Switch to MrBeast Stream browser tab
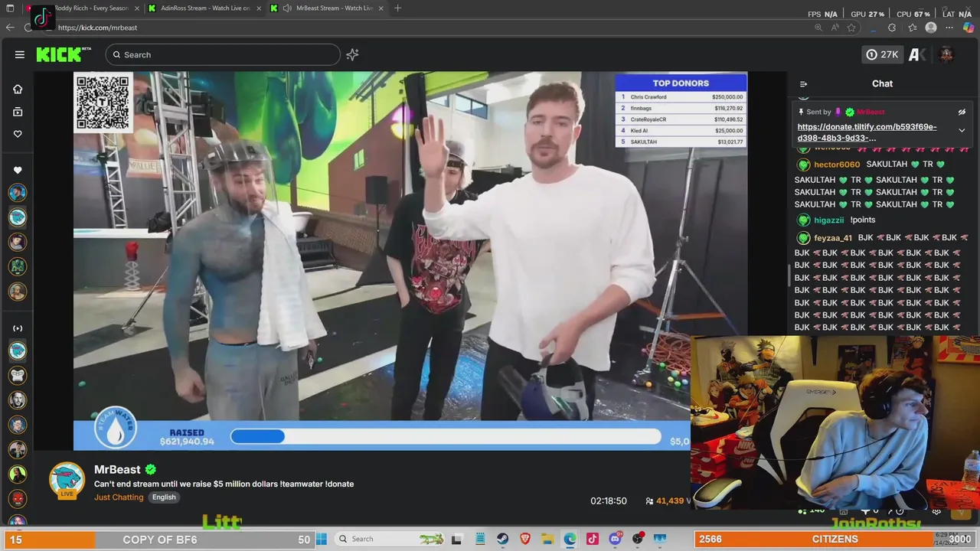This screenshot has width=980, height=551. [328, 8]
